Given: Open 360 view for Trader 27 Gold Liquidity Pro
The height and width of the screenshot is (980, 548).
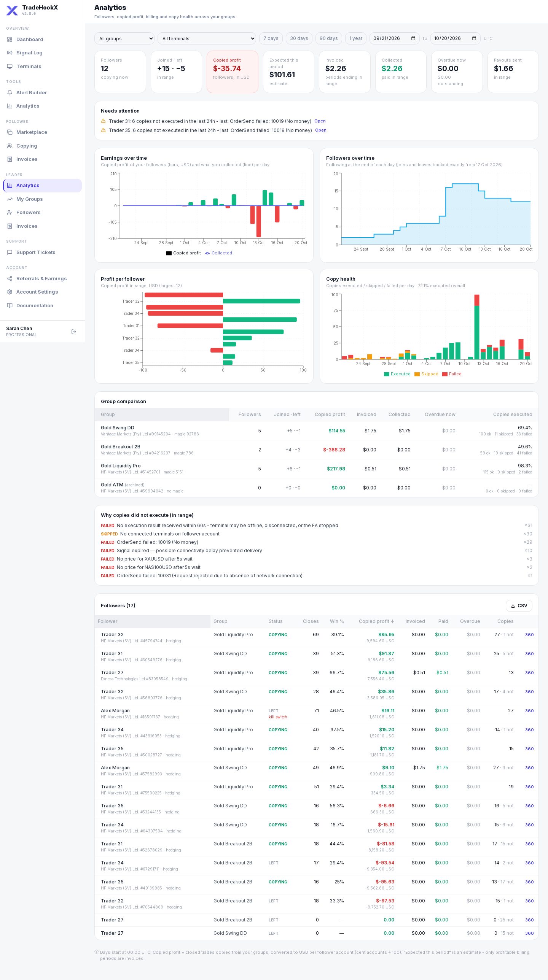Looking at the screenshot, I should point(529,673).
